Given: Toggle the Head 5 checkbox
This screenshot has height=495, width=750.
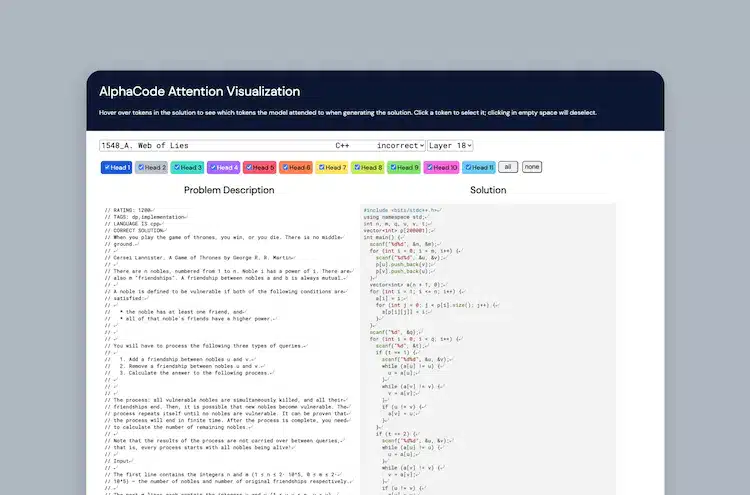Looking at the screenshot, I should pos(249,167).
